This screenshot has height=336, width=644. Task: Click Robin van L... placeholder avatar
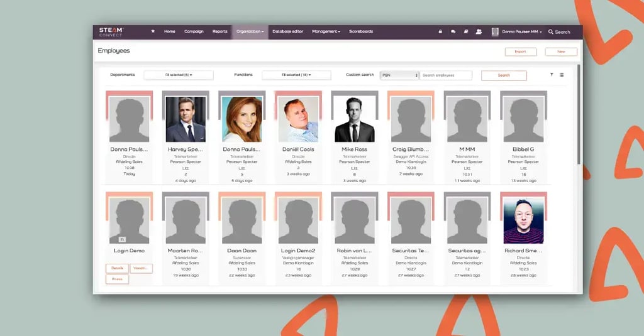[x=355, y=220]
